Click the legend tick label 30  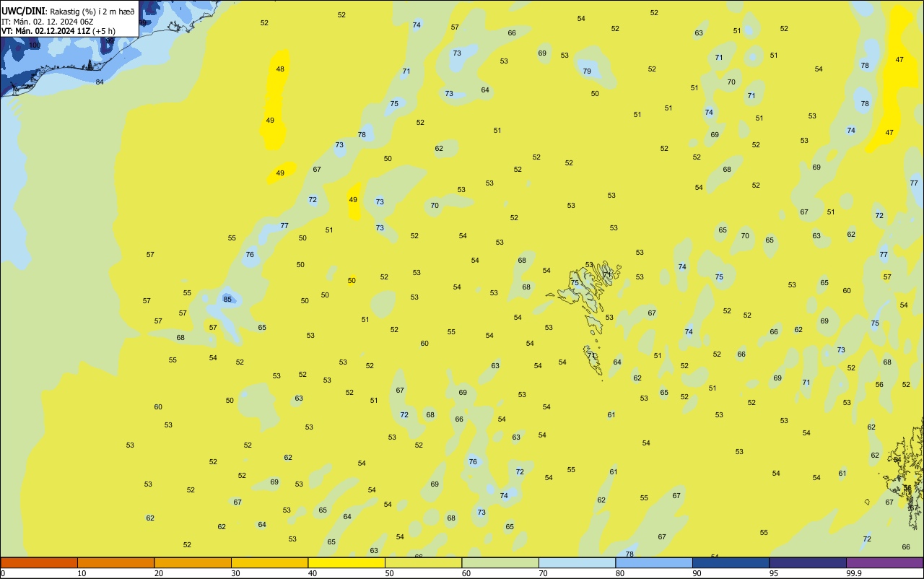coord(236,573)
